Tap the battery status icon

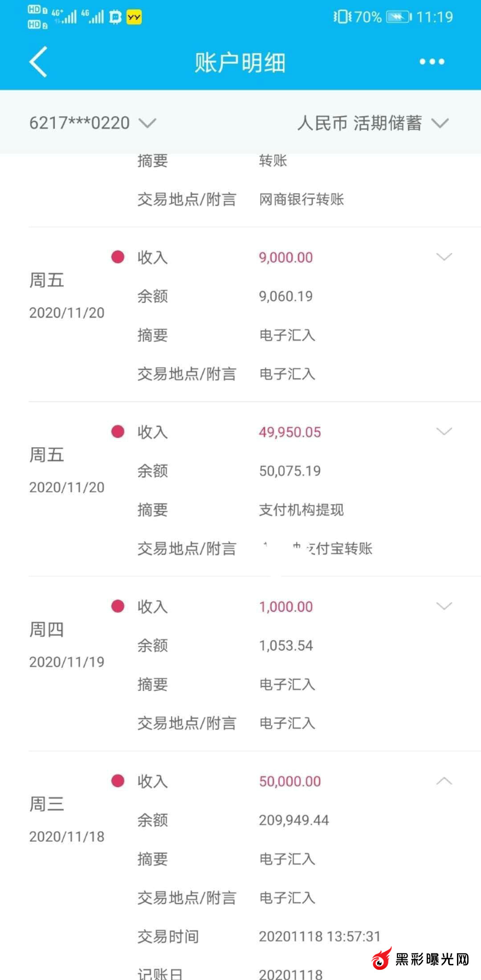[x=398, y=17]
